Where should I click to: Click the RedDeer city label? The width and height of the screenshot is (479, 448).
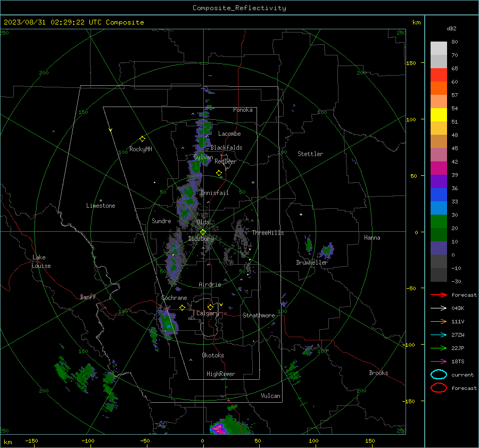226,161
